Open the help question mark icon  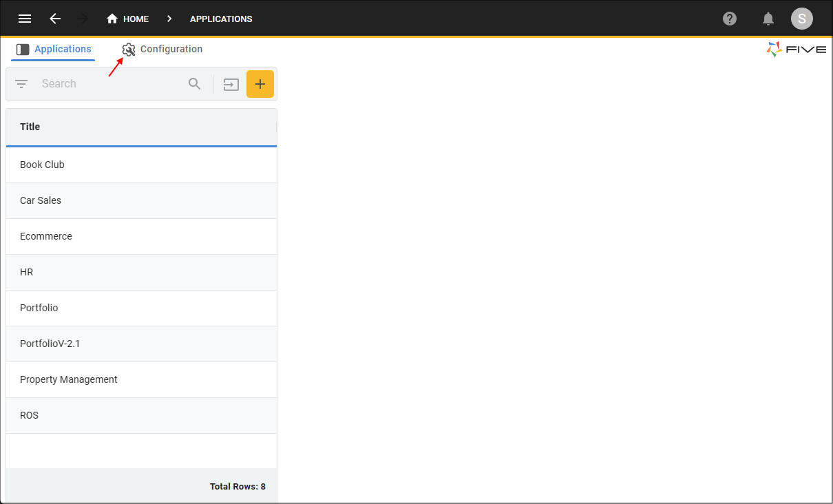[730, 19]
